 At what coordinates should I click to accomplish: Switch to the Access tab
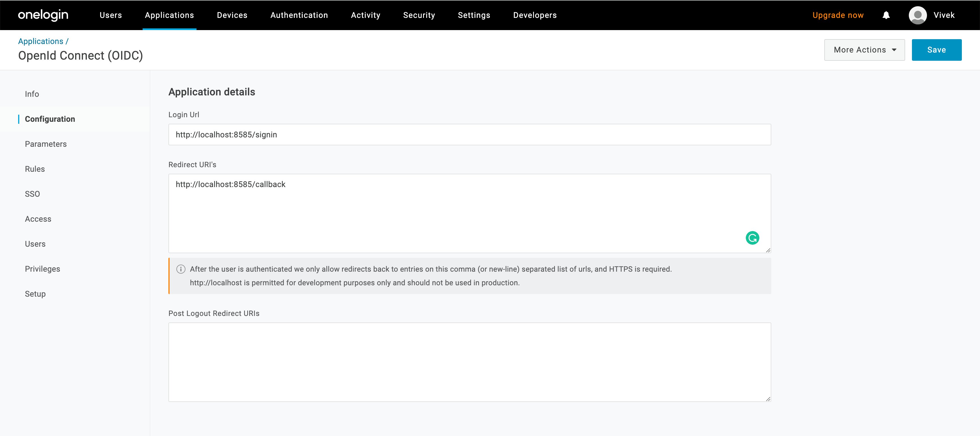pyautogui.click(x=38, y=219)
